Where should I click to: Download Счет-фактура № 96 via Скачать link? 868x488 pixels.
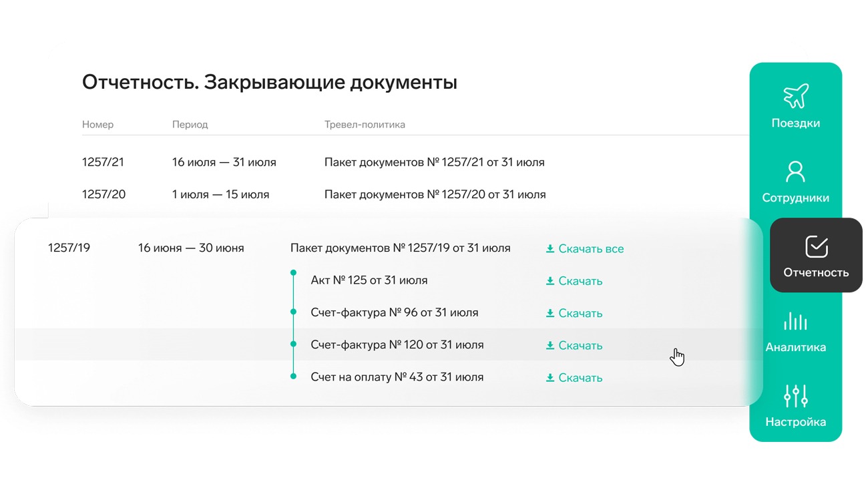pos(580,313)
